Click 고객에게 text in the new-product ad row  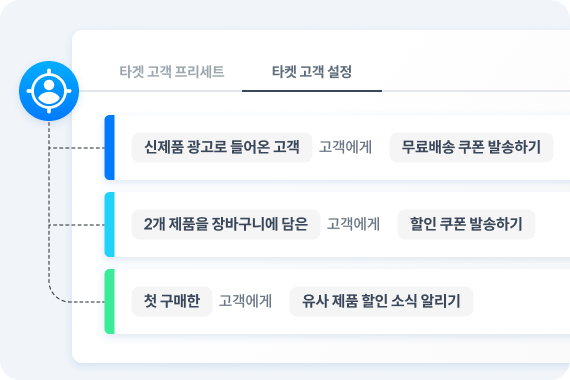tap(345, 147)
